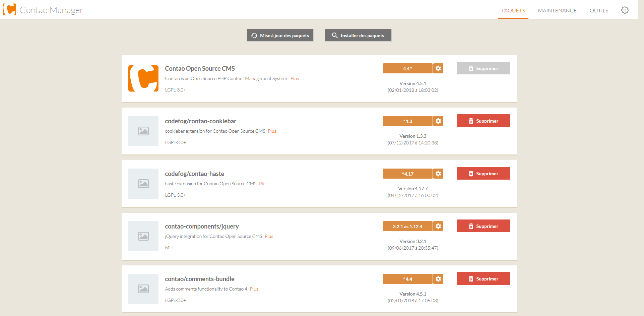Click placeholder image for codefog/contao-cookiebar
Screen dimensions: 644x316
tap(143, 131)
